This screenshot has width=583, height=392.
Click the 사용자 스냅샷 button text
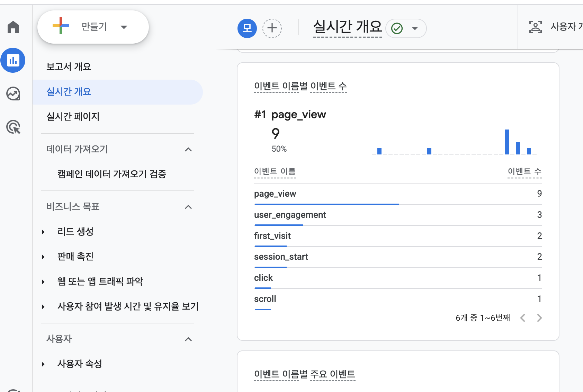(567, 27)
